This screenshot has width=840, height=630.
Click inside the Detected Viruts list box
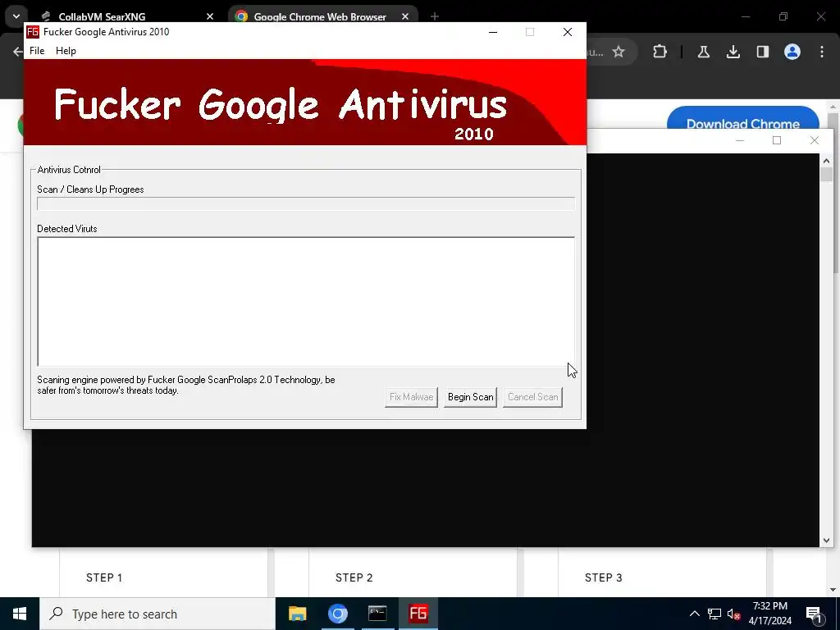click(306, 302)
